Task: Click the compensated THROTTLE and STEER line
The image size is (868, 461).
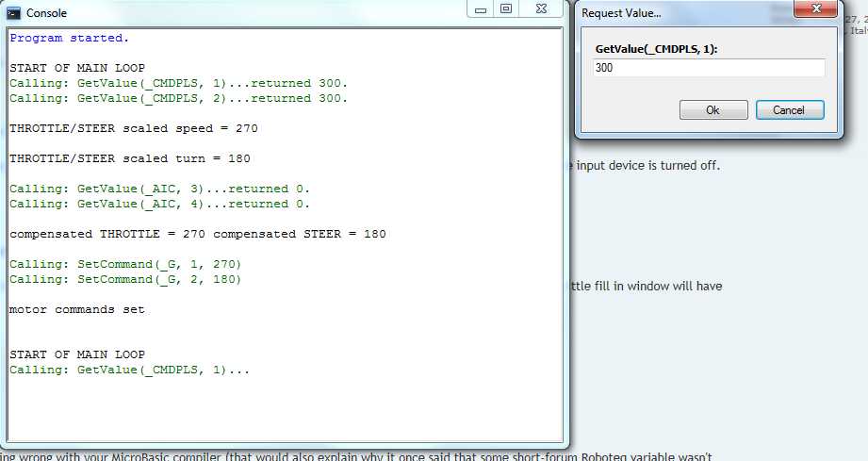Action: 197,234
